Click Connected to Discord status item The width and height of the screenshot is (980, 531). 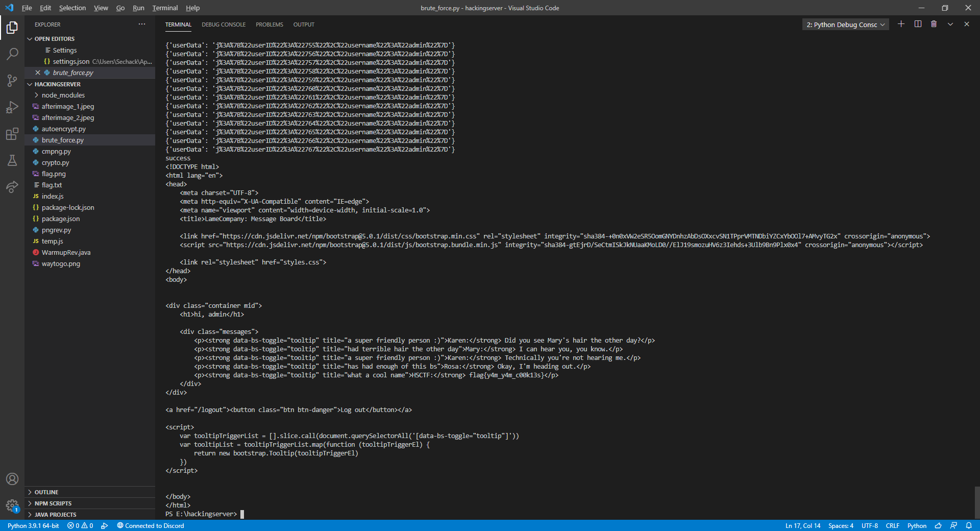click(151, 525)
